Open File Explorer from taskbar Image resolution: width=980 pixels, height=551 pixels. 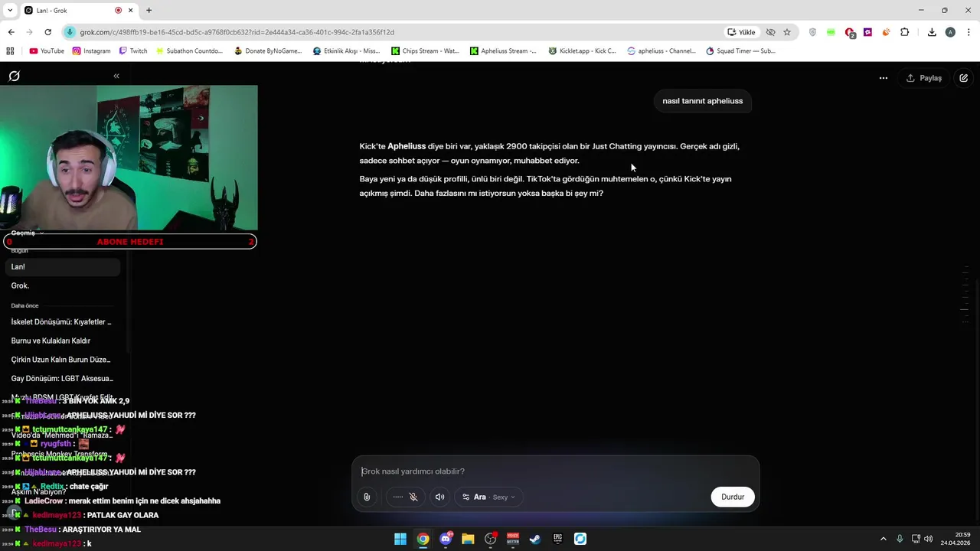pos(468,539)
